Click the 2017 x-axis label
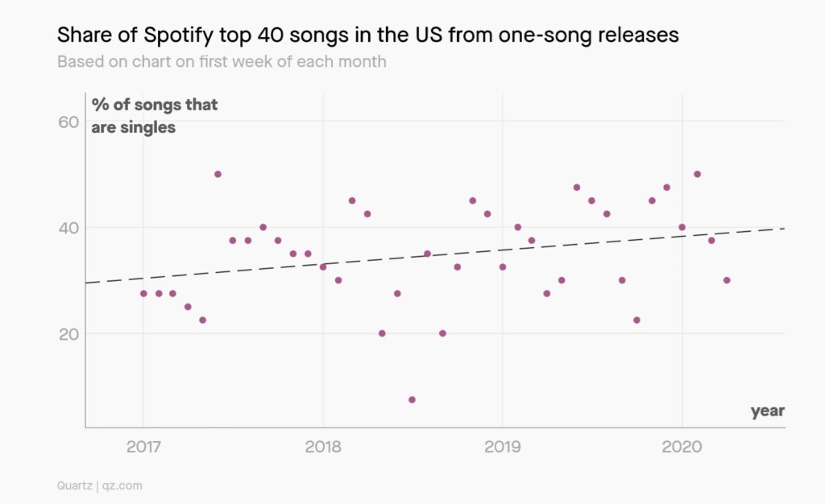Screen dimensions: 825x504 point(143,446)
